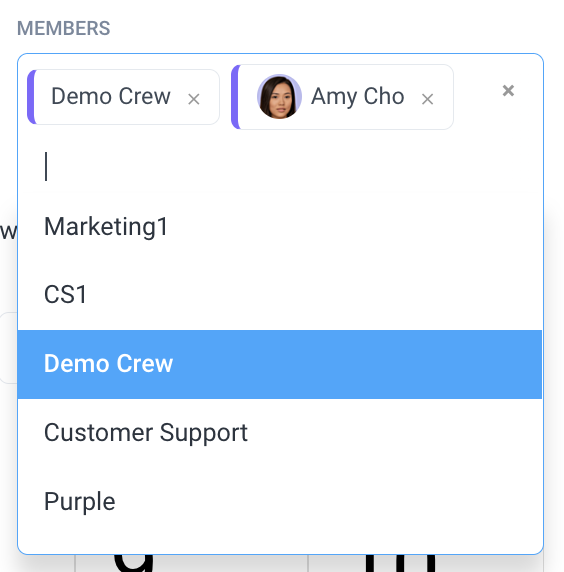Image resolution: width=564 pixels, height=572 pixels.
Task: Add Customer Support as a member
Action: 280,433
